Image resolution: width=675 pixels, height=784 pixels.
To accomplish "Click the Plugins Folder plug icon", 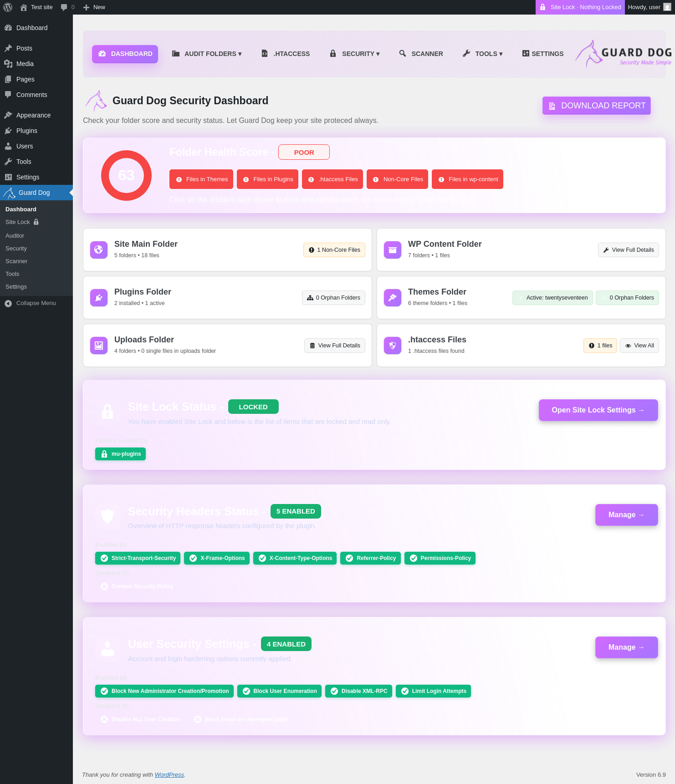I will coord(99,298).
